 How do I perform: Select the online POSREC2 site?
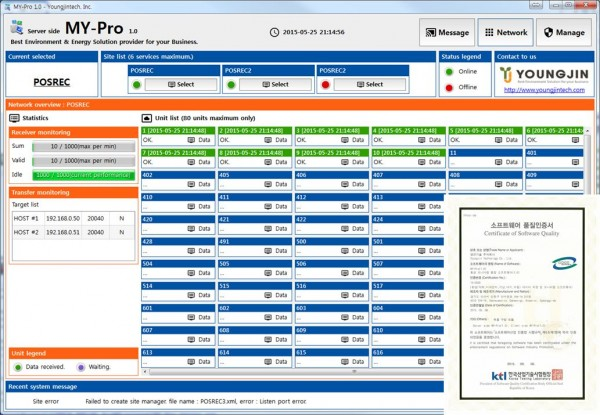point(276,85)
